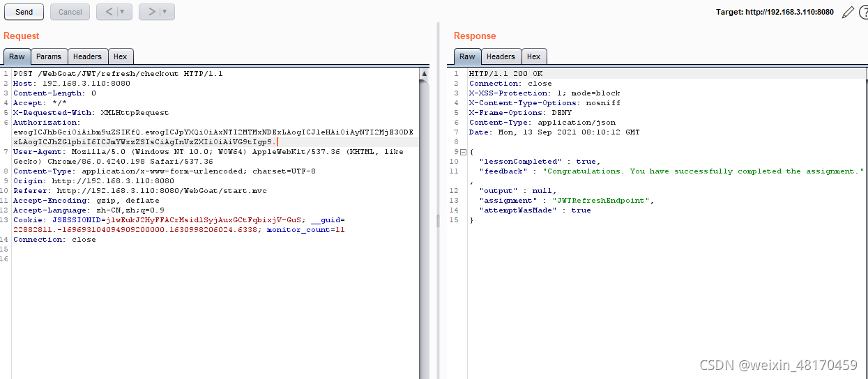Screen dimensions: 868x379
Task: Click Connection: close in the Request pane
Action: click(54, 240)
